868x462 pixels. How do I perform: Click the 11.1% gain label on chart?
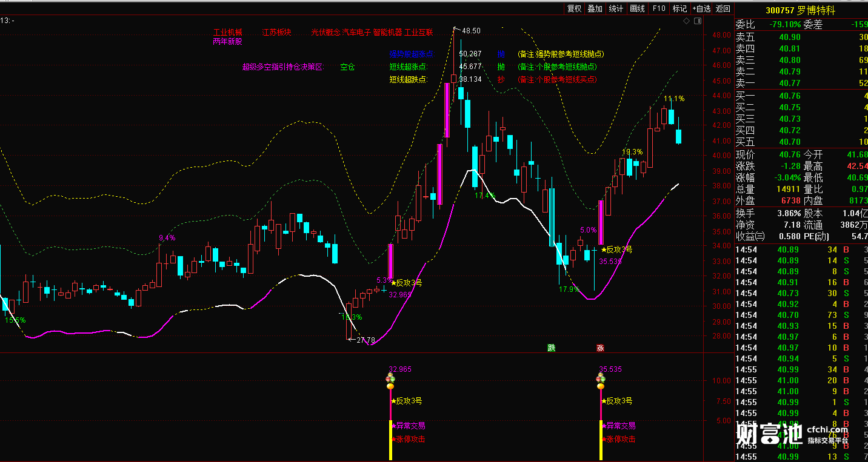pos(674,99)
